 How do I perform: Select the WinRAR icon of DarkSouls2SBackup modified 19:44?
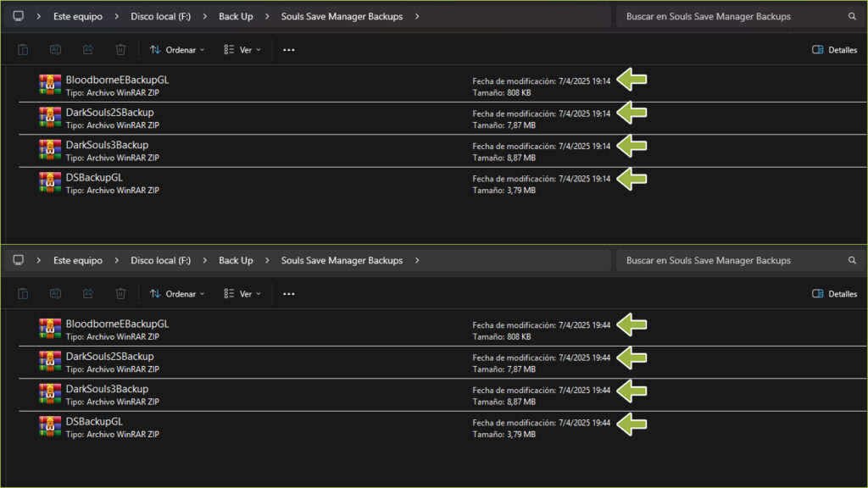50,362
